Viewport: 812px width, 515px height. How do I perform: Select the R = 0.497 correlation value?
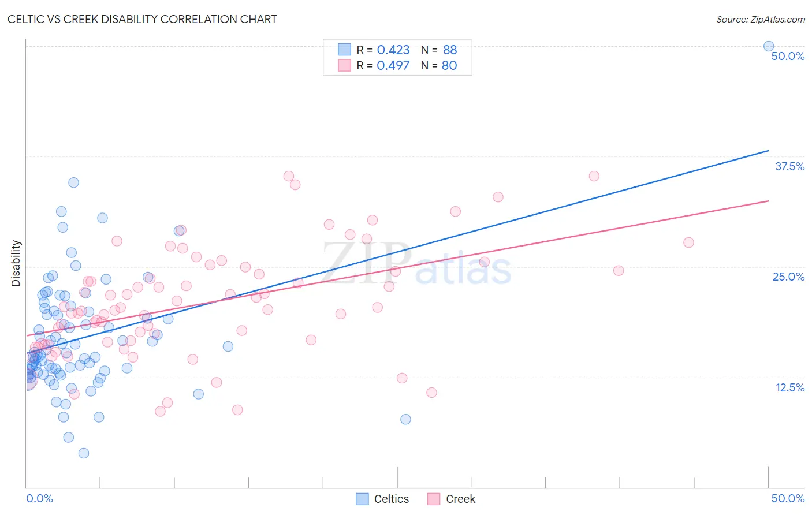(x=383, y=65)
